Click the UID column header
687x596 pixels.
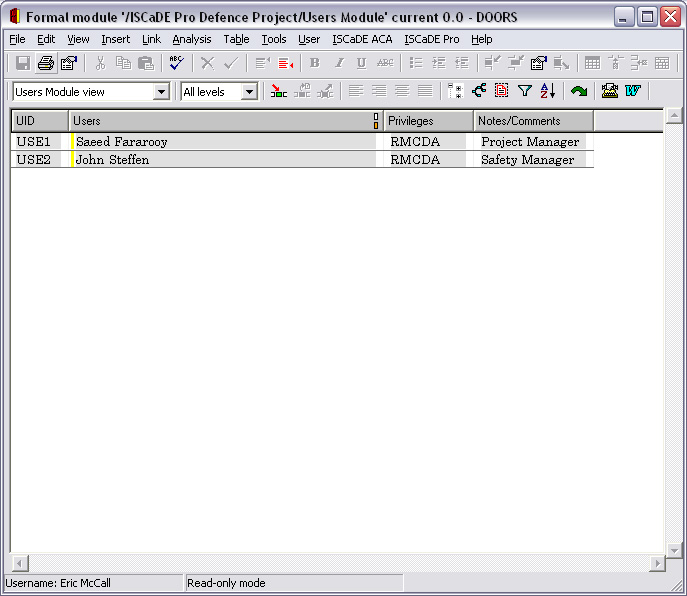[x=40, y=121]
